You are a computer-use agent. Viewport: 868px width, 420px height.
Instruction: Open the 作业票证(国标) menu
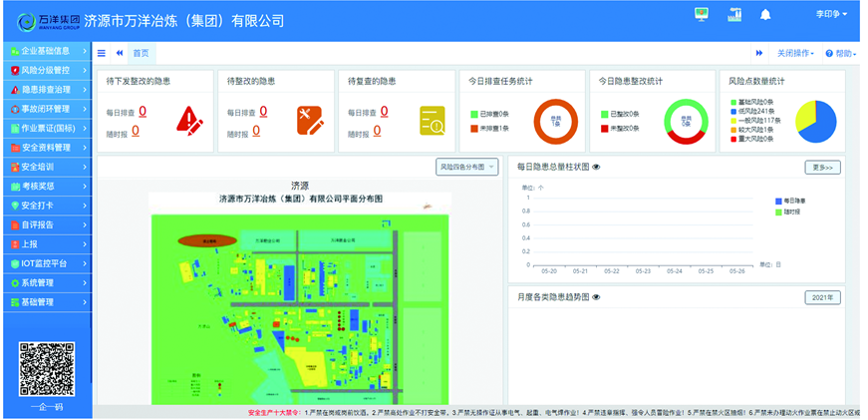click(x=47, y=128)
